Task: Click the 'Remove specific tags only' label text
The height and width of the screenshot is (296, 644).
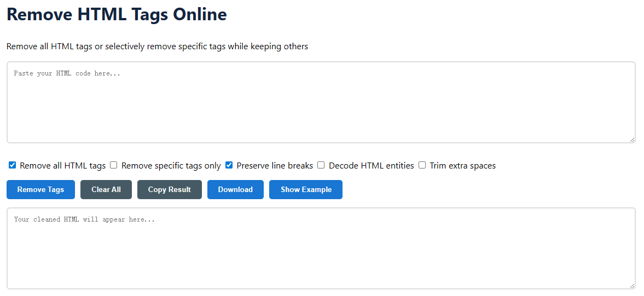Action: click(x=171, y=166)
